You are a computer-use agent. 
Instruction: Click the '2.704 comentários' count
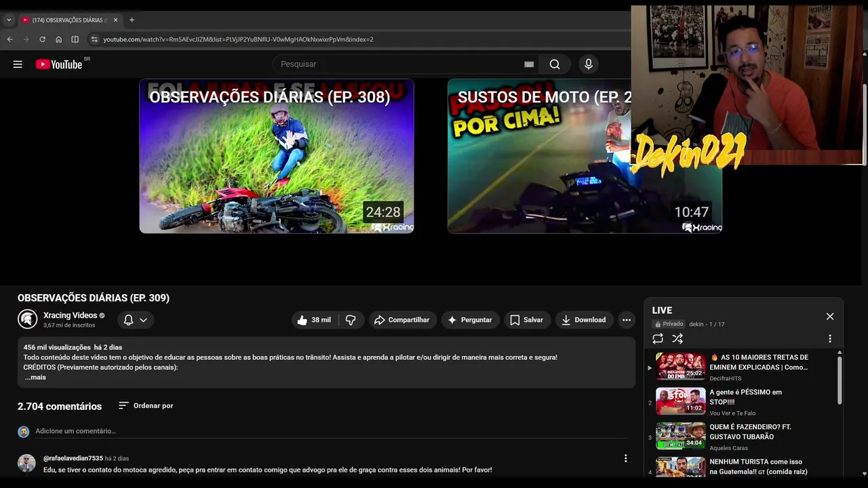(x=60, y=406)
